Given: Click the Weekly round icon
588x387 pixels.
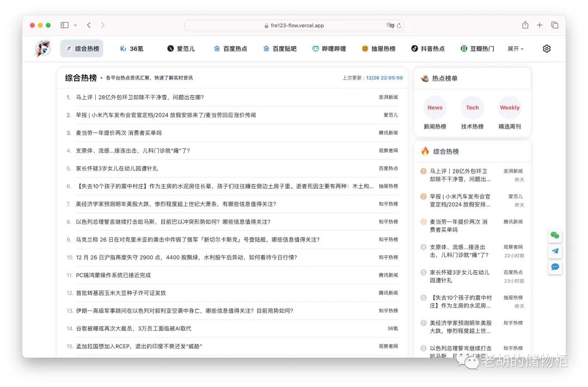Looking at the screenshot, I should pos(510,107).
